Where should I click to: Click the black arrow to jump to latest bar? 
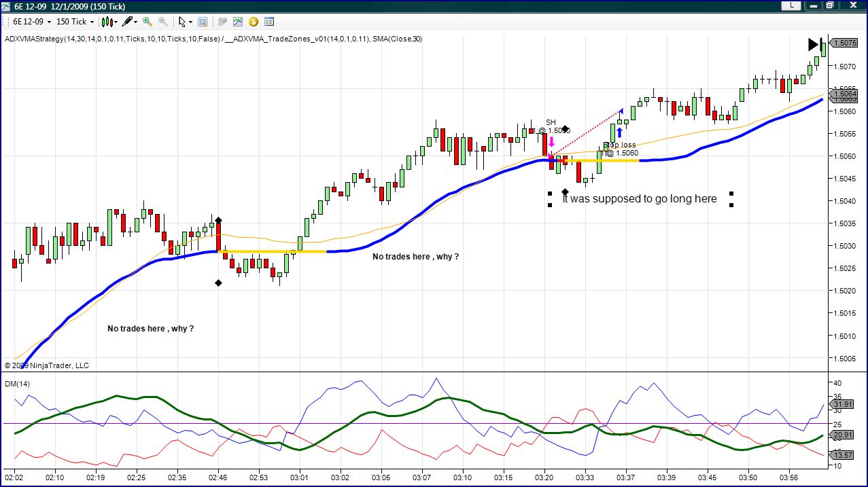(814, 44)
